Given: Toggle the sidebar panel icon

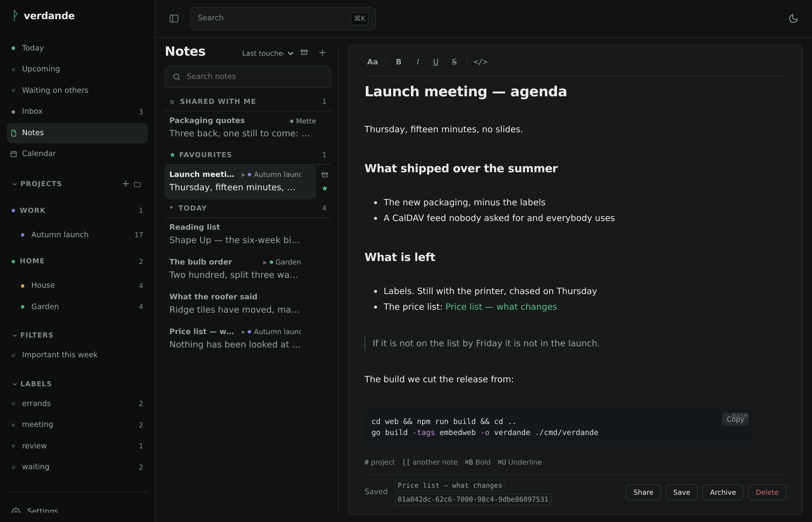Looking at the screenshot, I should click(174, 18).
